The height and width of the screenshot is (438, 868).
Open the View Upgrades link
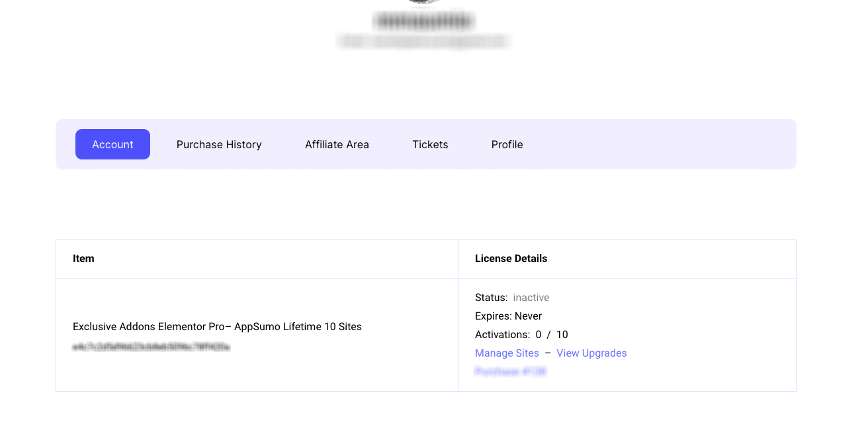point(591,353)
